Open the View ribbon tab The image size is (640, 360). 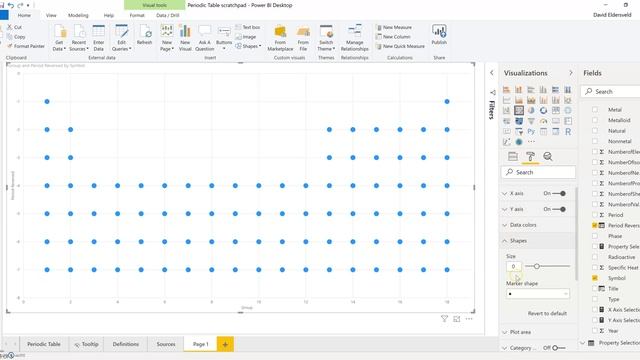tap(51, 15)
